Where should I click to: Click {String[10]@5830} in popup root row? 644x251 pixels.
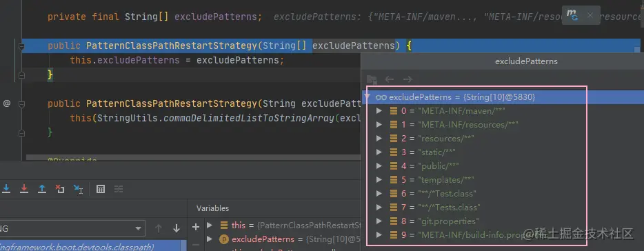click(x=499, y=97)
